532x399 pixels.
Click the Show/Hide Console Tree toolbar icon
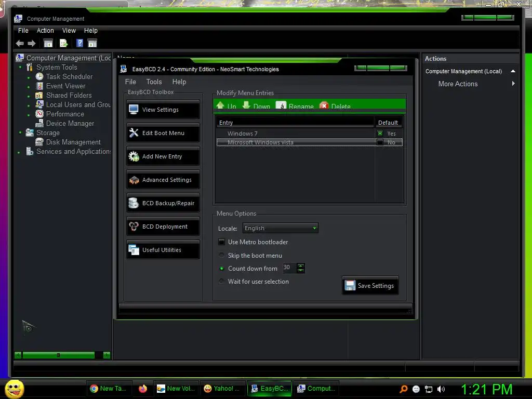point(48,43)
